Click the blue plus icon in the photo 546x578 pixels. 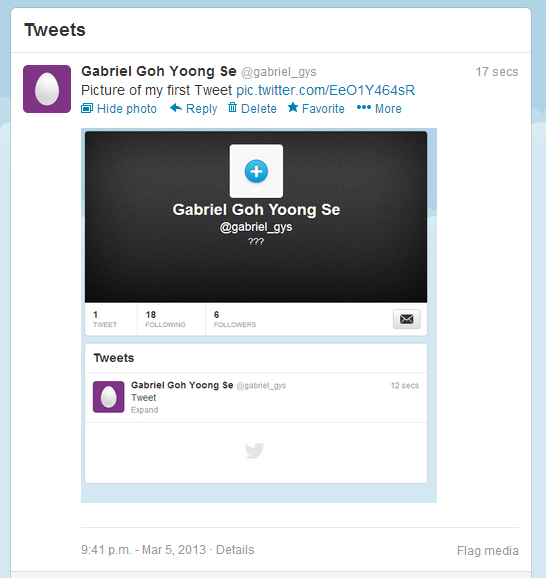[256, 171]
